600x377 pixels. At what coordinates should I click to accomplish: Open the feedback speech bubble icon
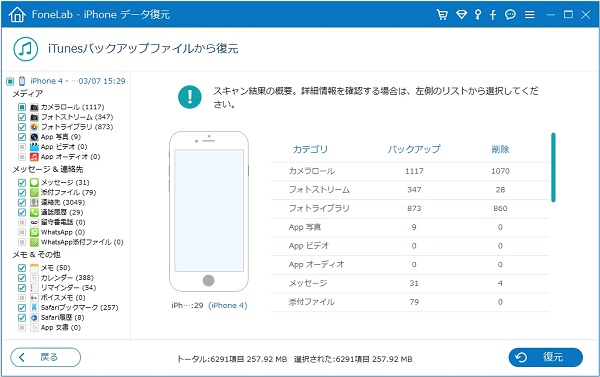click(x=510, y=15)
